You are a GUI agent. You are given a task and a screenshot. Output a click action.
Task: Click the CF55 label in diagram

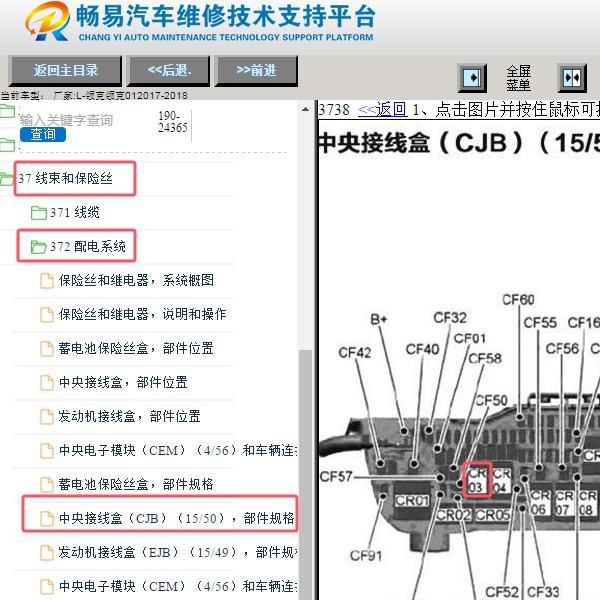pyautogui.click(x=540, y=323)
